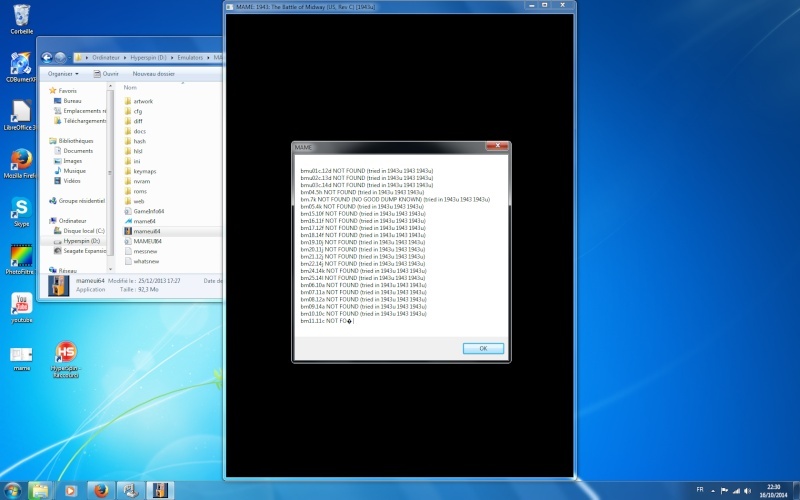The width and height of the screenshot is (800, 500).
Task: Select the ini folder
Action: pos(132,161)
